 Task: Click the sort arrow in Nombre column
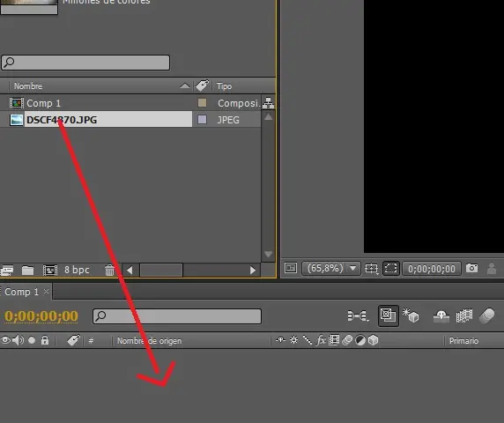185,85
